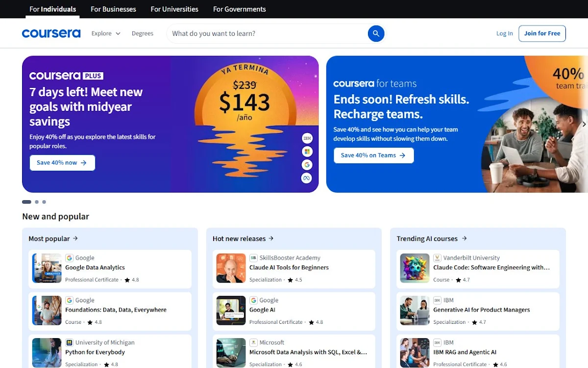Click the Google icon on Foundations: Data card
The width and height of the screenshot is (588, 368).
click(69, 300)
